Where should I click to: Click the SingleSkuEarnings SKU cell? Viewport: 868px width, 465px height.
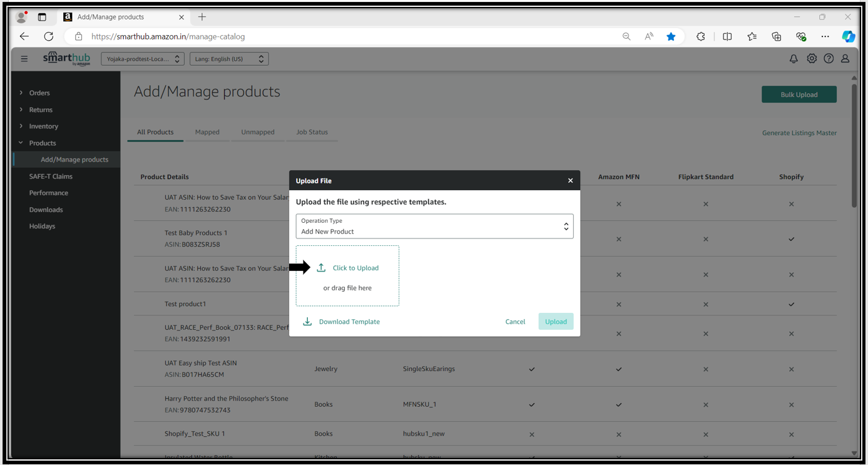(x=429, y=369)
